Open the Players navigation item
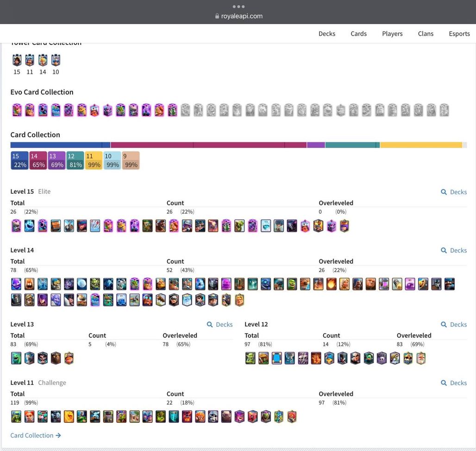The image size is (476, 451). pyautogui.click(x=392, y=33)
